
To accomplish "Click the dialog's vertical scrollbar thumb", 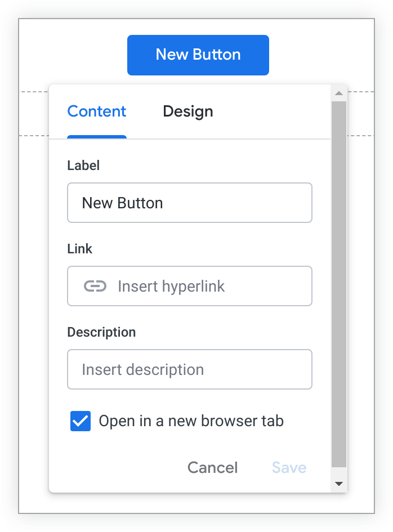I will pos(339,281).
